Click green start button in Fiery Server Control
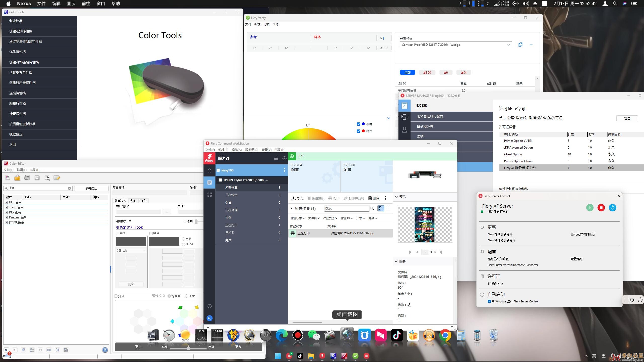 point(590,208)
